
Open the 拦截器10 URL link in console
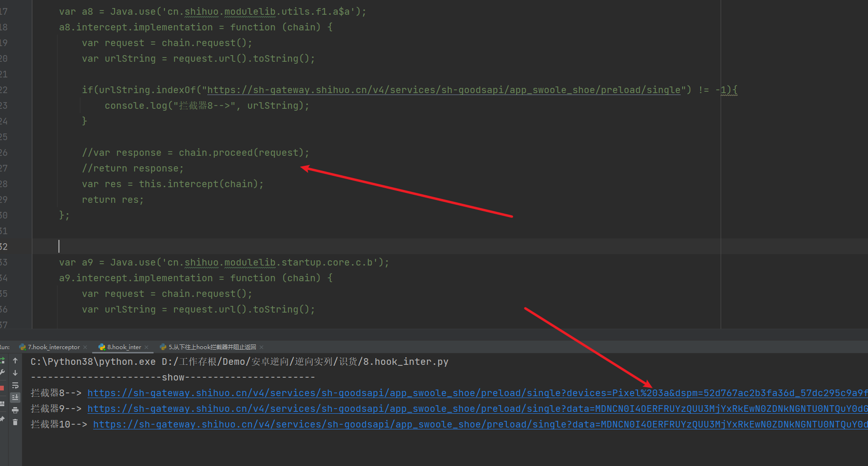pos(480,424)
